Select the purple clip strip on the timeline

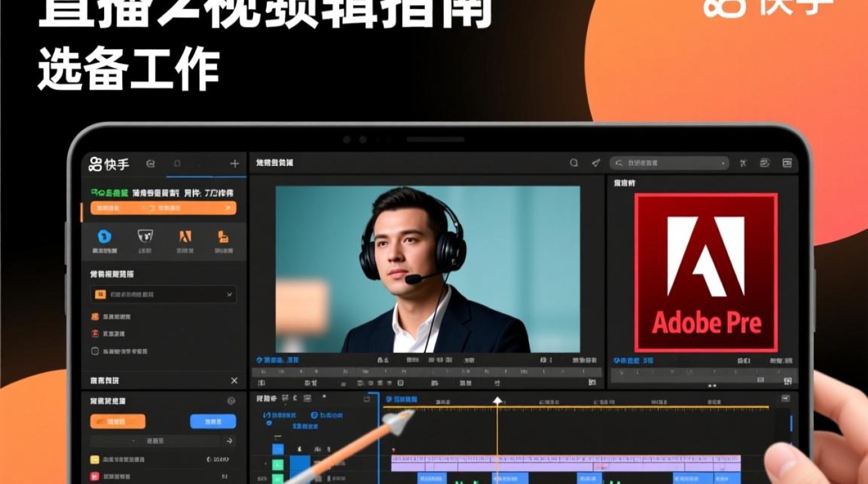[566, 463]
